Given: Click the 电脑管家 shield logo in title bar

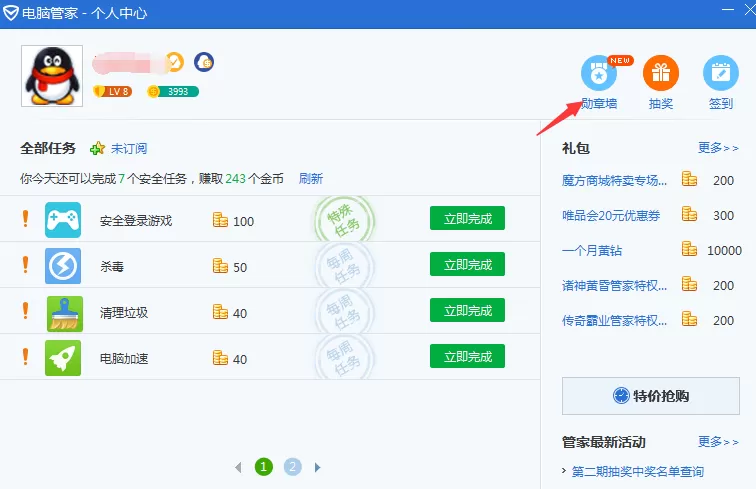Looking at the screenshot, I should 11,13.
